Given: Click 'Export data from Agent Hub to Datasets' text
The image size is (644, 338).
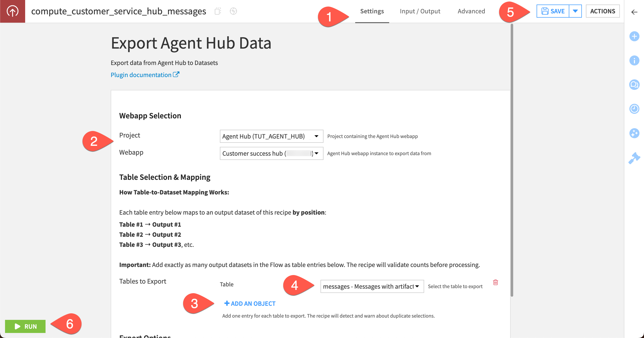Looking at the screenshot, I should pos(164,63).
